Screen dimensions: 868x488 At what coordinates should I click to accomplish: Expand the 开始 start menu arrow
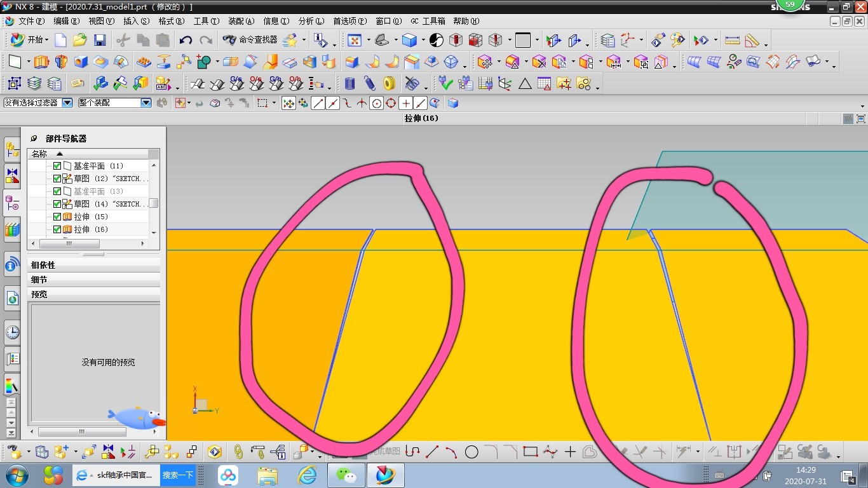pyautogui.click(x=46, y=40)
